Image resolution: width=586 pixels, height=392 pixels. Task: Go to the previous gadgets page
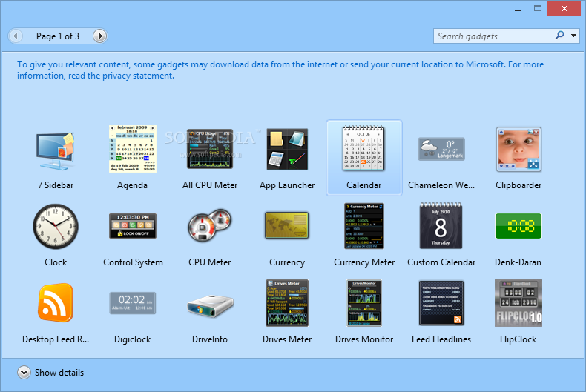pyautogui.click(x=16, y=36)
